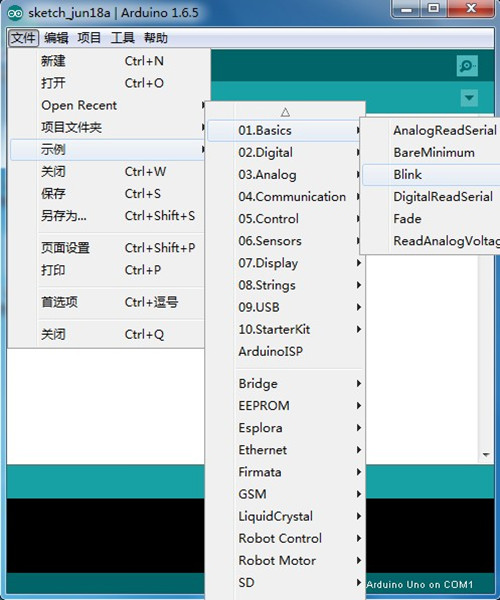Open the SD library examples
This screenshot has height=600, width=500.
285,583
